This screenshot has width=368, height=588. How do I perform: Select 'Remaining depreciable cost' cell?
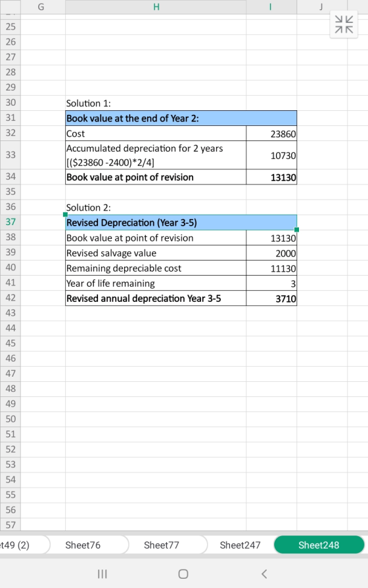pos(156,268)
